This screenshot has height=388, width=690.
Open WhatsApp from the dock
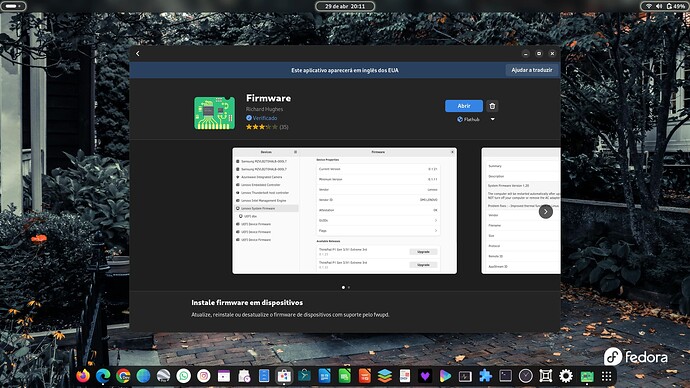(x=184, y=376)
